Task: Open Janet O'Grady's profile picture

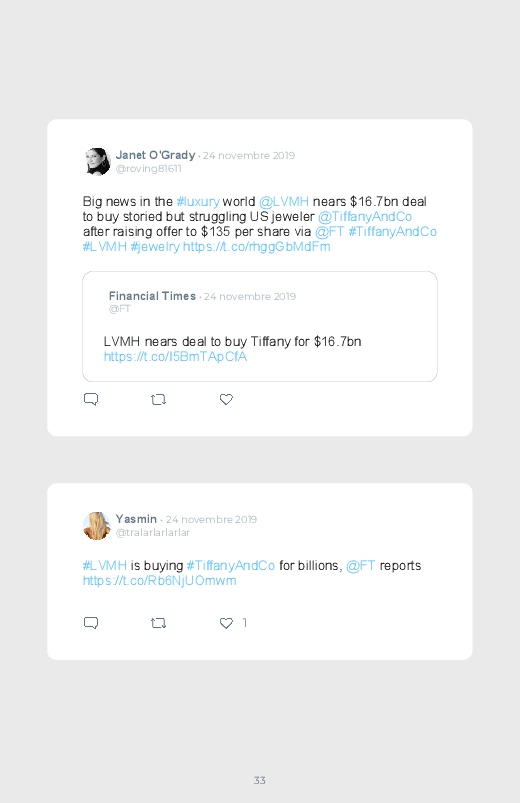Action: (x=97, y=161)
